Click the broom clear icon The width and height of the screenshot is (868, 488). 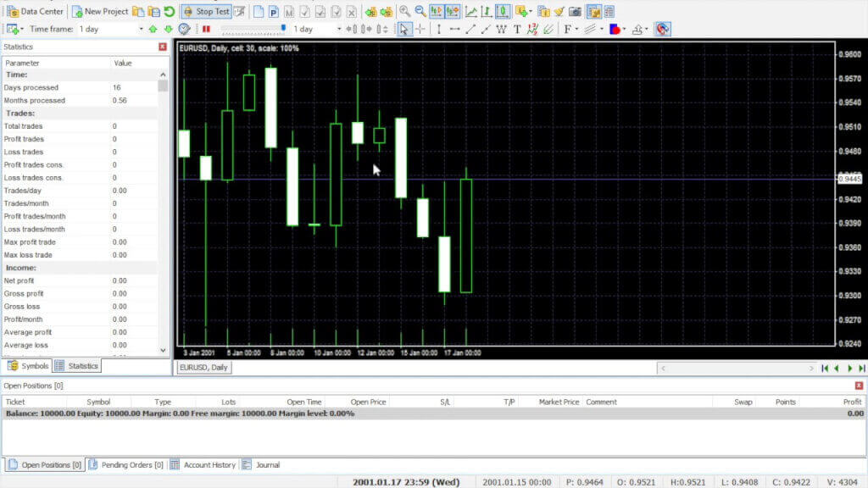pos(559,11)
